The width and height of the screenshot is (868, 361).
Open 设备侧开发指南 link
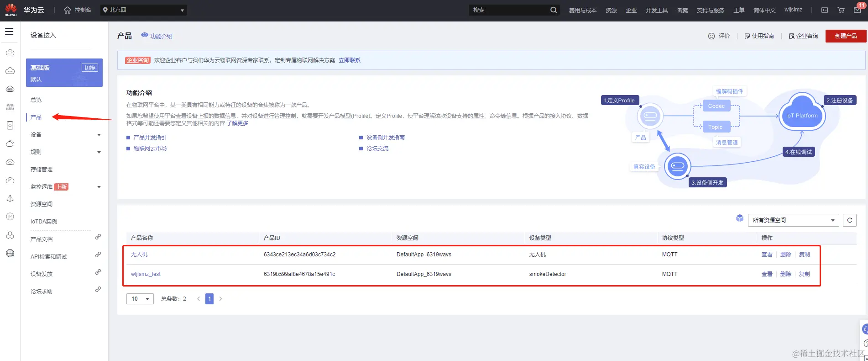pyautogui.click(x=386, y=138)
